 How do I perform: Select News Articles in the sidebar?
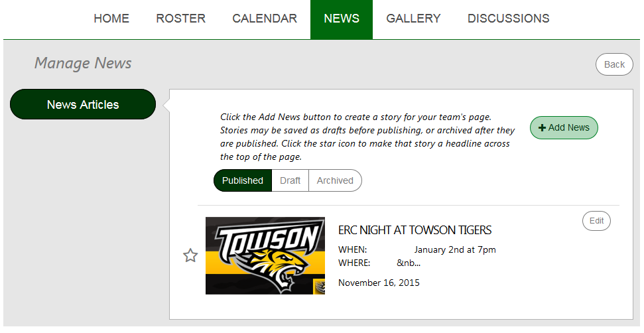pos(83,104)
